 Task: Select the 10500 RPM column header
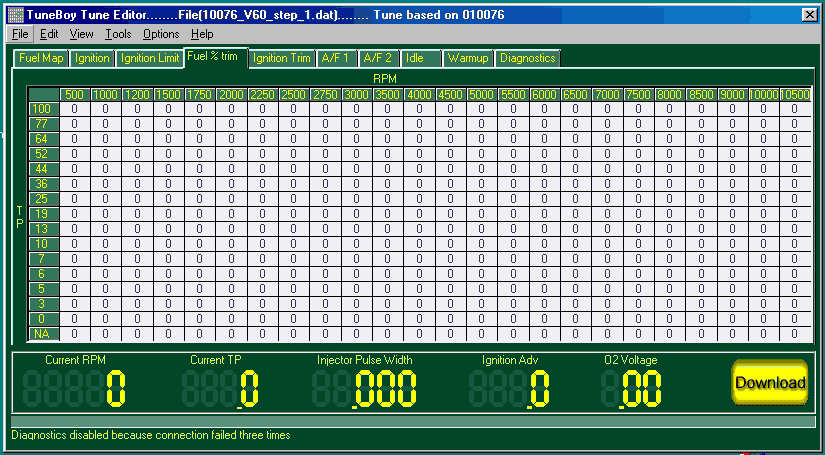[x=795, y=95]
